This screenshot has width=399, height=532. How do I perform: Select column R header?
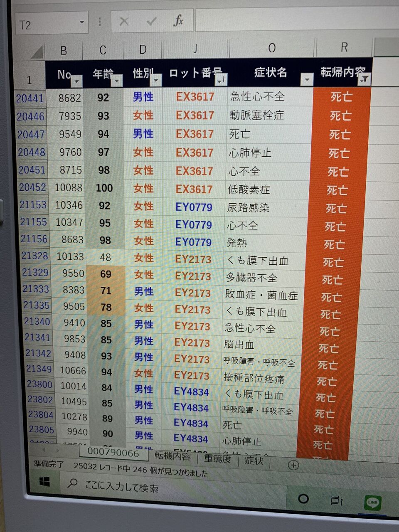[344, 47]
